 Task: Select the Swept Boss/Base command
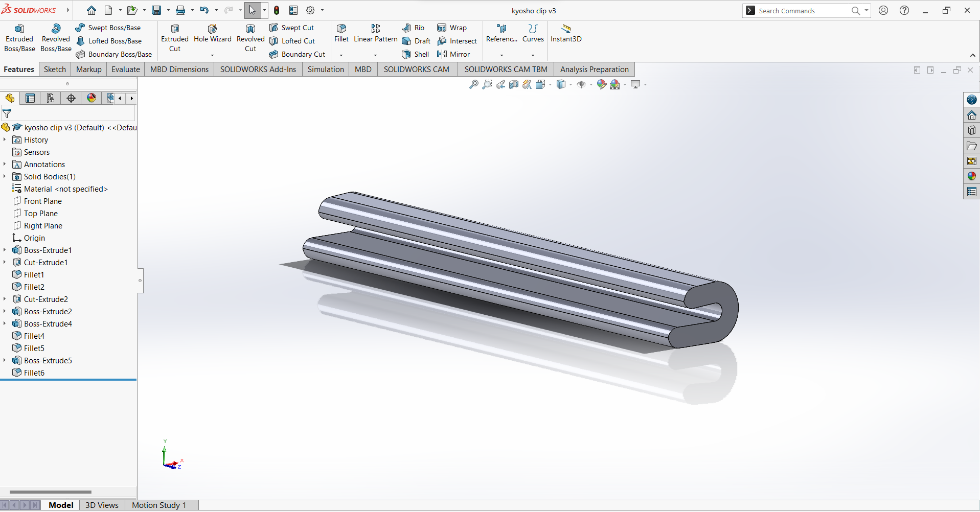pyautogui.click(x=108, y=28)
